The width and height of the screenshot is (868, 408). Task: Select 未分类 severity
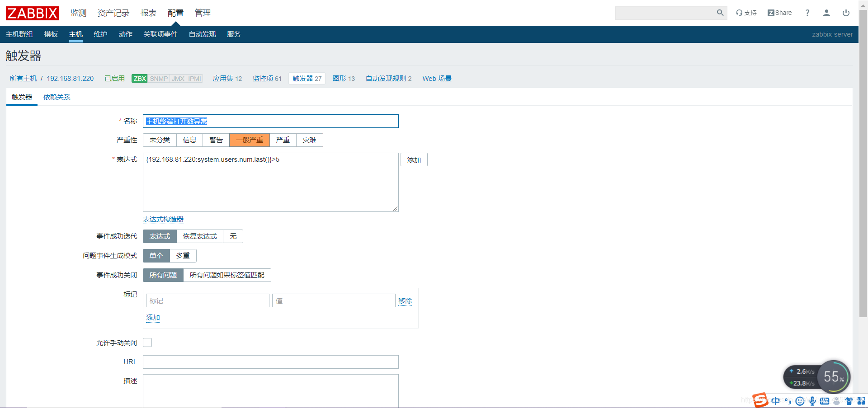click(x=160, y=140)
